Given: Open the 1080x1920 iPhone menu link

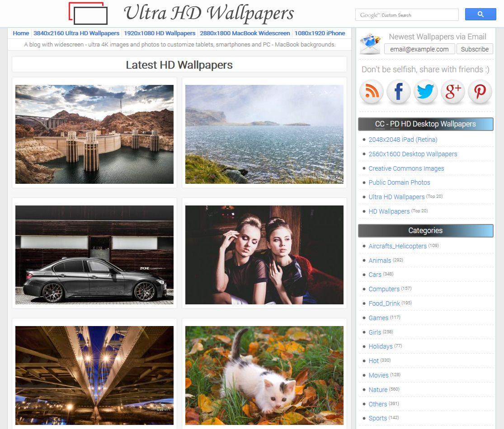Looking at the screenshot, I should point(320,33).
